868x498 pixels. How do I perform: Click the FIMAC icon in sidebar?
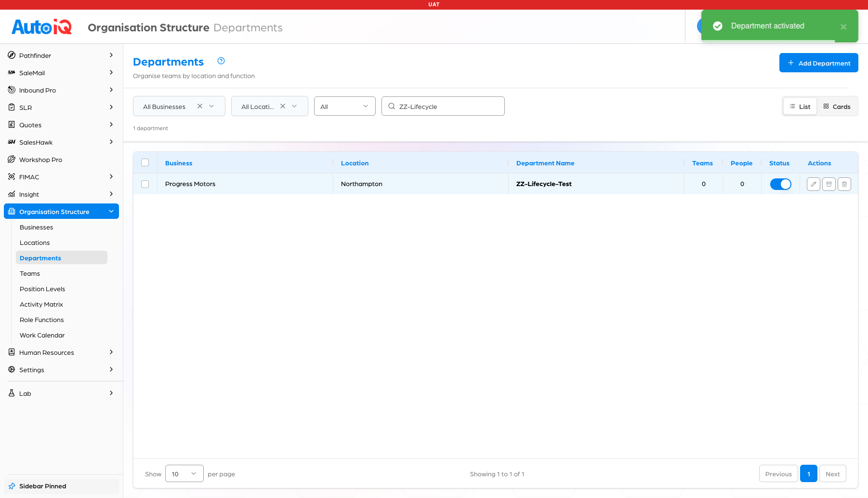pos(12,177)
